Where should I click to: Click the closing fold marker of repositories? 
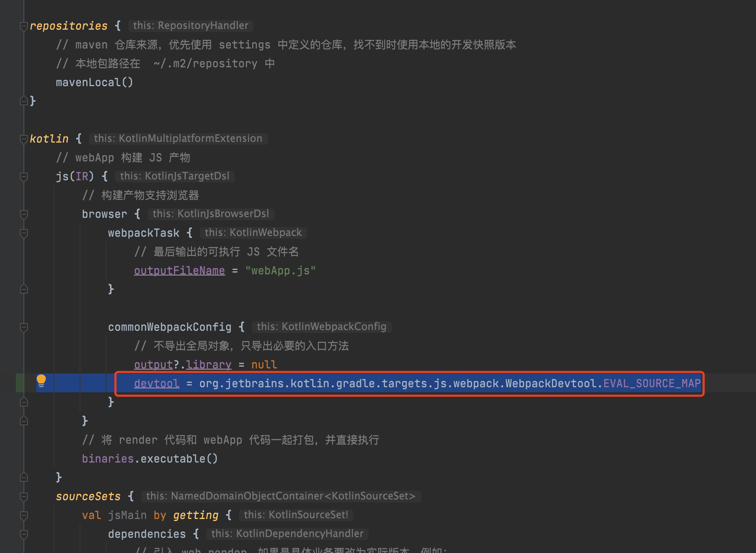coord(24,101)
